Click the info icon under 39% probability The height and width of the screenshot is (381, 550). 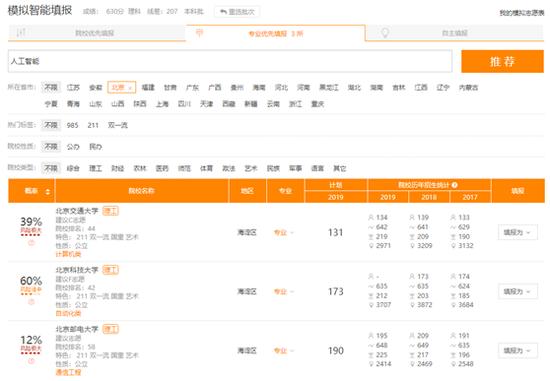coord(31,242)
